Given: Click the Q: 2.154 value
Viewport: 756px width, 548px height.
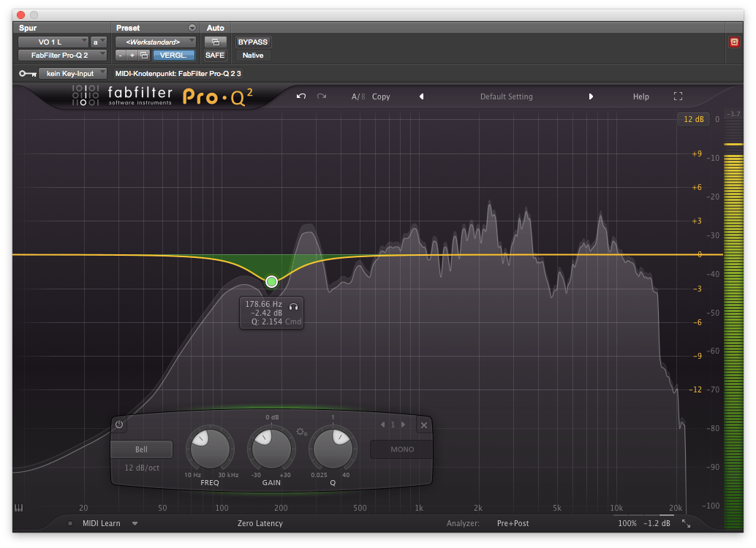Looking at the screenshot, I should coord(267,321).
